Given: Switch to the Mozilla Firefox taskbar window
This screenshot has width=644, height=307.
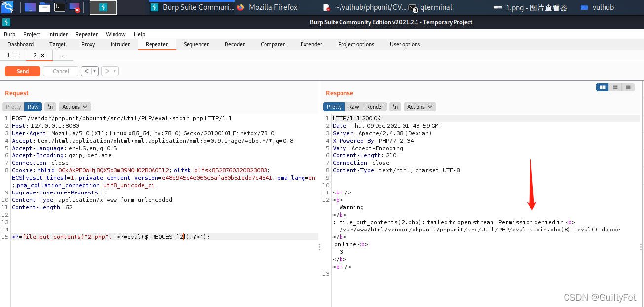Looking at the screenshot, I should point(267,7).
